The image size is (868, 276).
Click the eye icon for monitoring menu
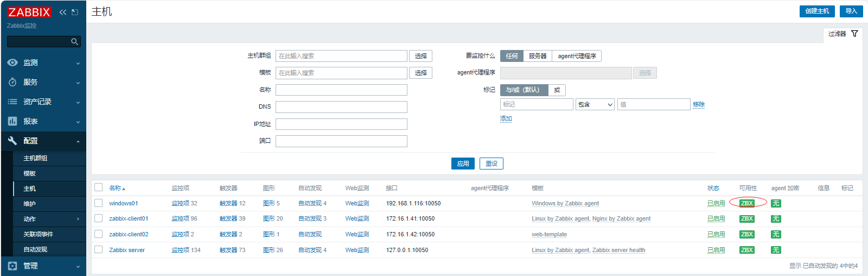[x=12, y=62]
